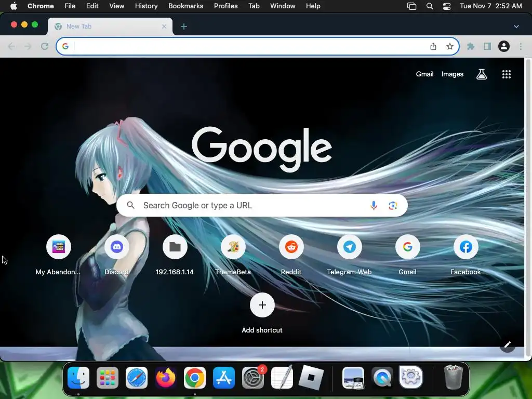This screenshot has height=399, width=532.
Task: Start voice search with microphone icon
Action: [374, 205]
